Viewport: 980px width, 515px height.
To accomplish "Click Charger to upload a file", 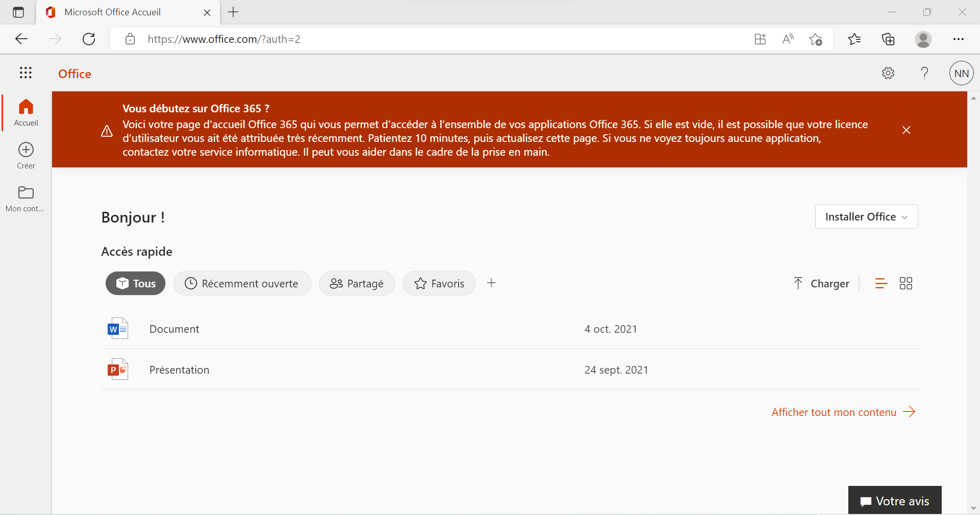I will 821,283.
